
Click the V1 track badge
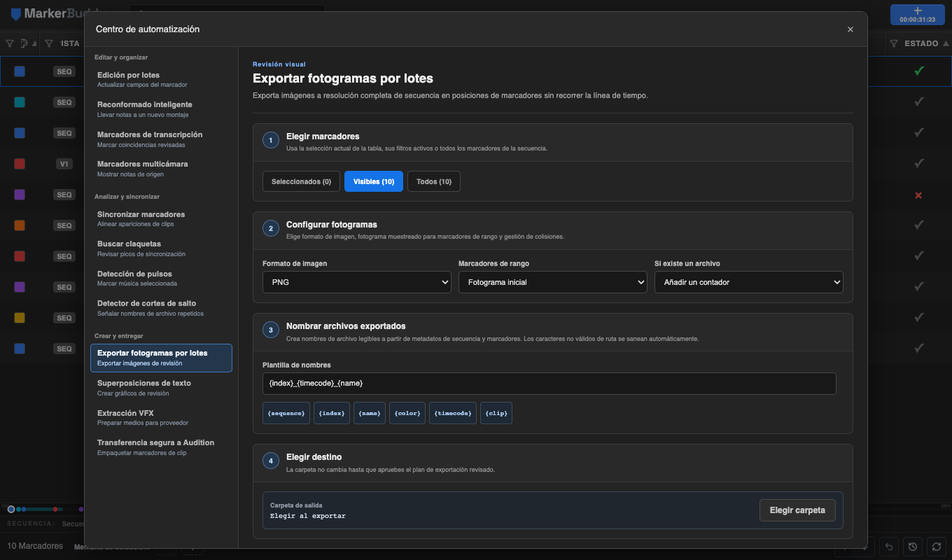coord(64,164)
